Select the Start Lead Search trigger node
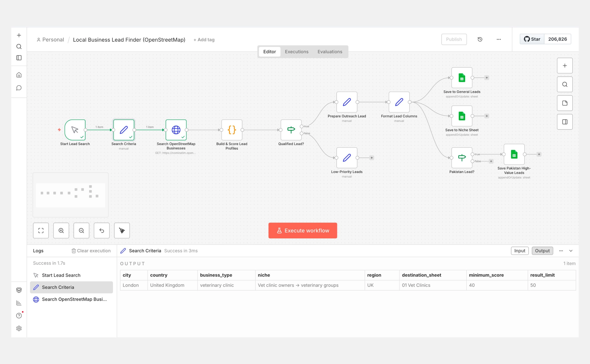 (75, 130)
